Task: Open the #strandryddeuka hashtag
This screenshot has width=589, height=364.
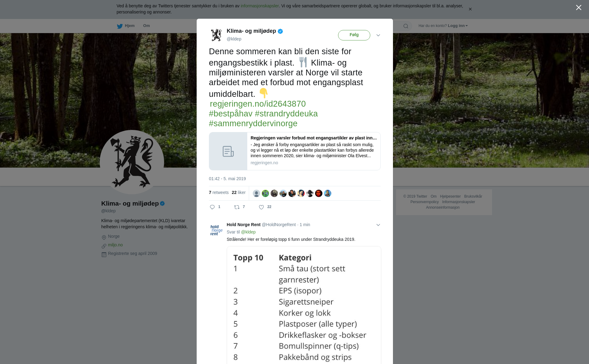Action: pyautogui.click(x=286, y=114)
